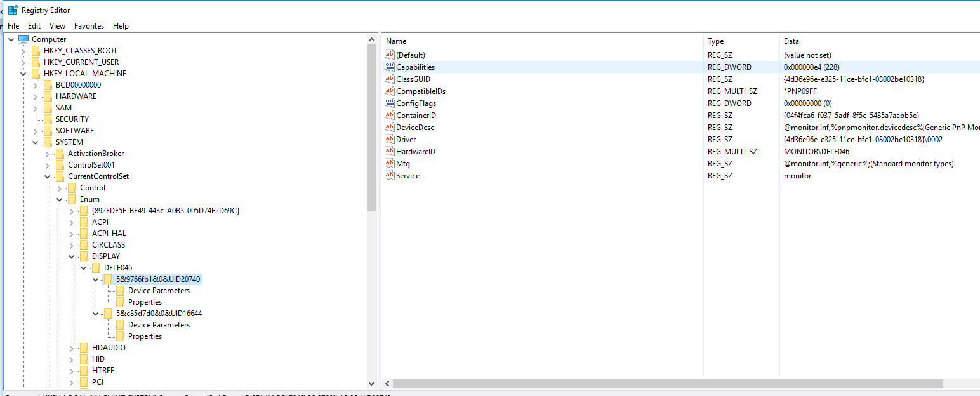Click the string icon of the Mfg value

390,164
